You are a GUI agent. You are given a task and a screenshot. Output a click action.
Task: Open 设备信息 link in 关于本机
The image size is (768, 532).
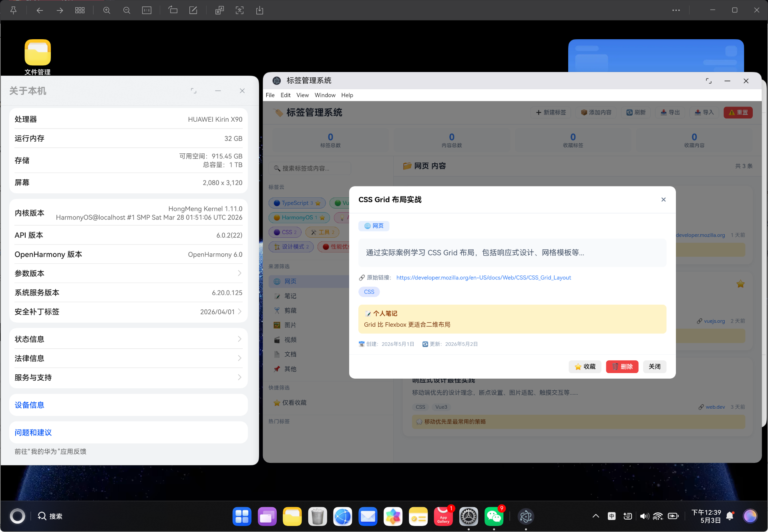pos(29,405)
